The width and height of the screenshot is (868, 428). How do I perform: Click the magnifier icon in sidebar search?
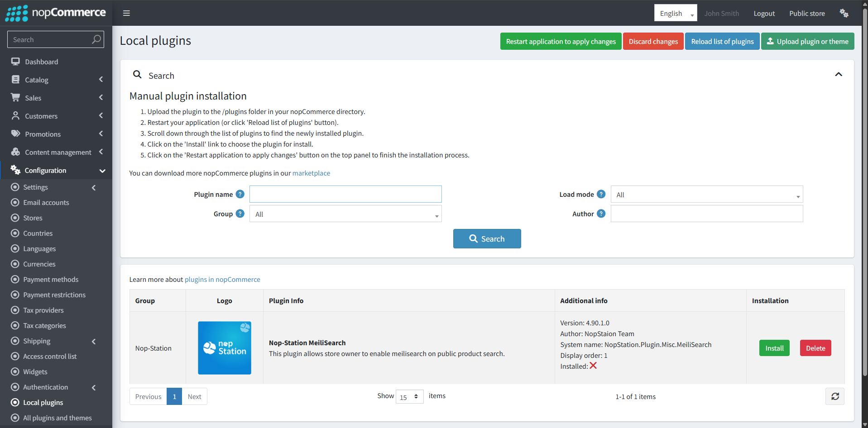[x=96, y=39]
